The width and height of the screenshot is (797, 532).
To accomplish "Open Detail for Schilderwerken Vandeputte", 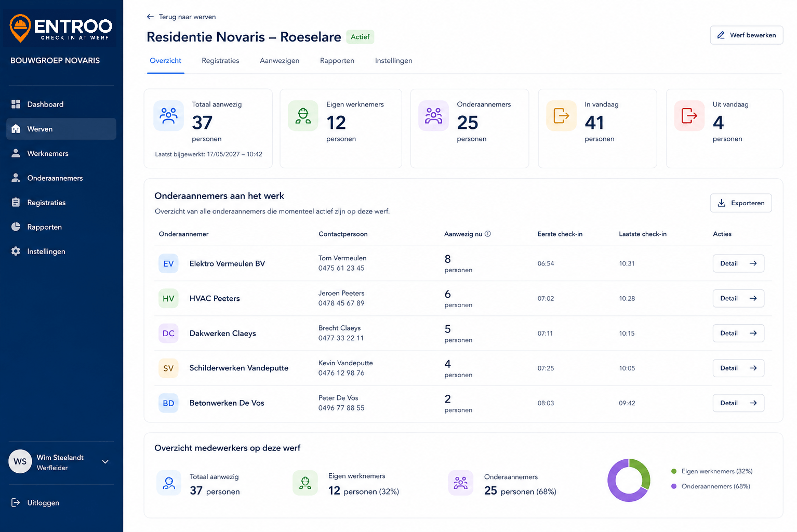I will coord(738,368).
